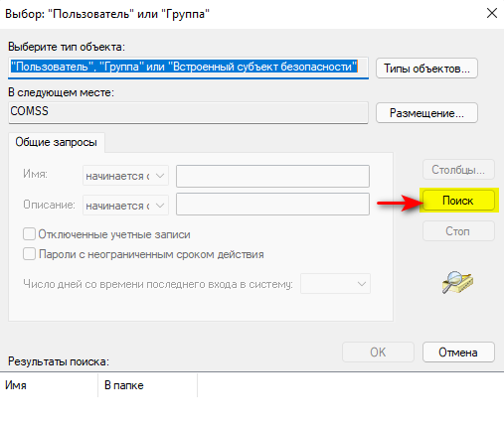Close the user or group selection dialog

[492, 14]
